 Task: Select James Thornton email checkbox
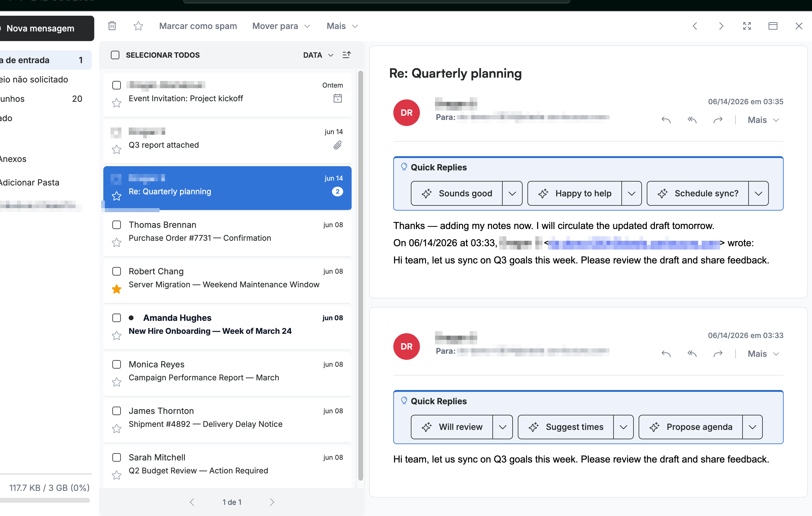116,411
